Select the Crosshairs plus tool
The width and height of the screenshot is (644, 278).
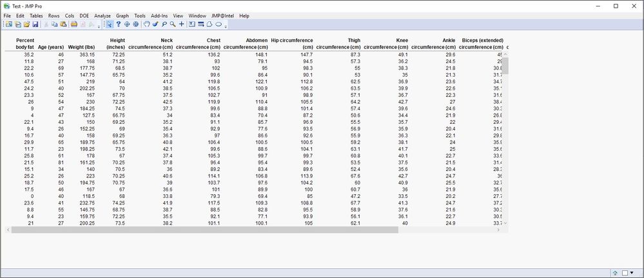[x=182, y=25]
